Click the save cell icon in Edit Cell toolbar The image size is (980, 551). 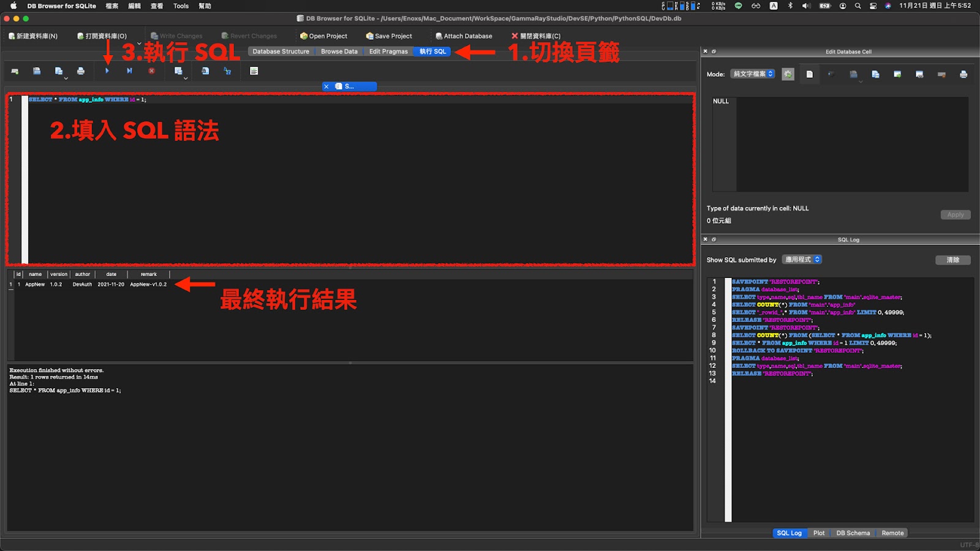pyautogui.click(x=853, y=74)
